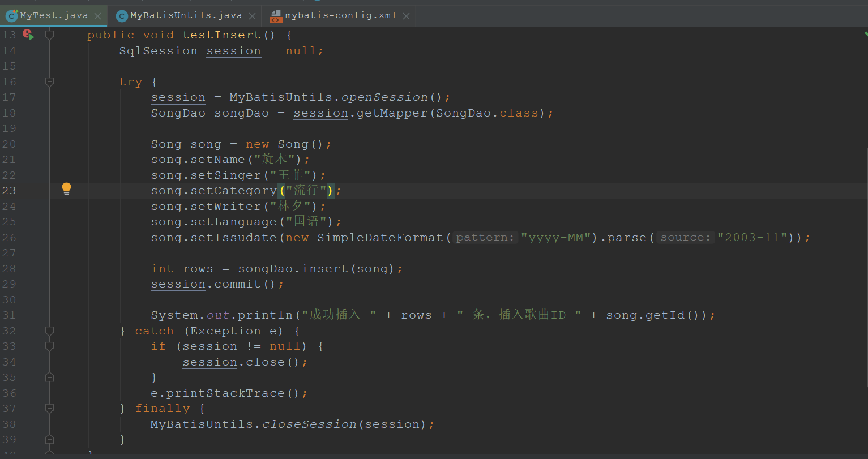The height and width of the screenshot is (459, 868).
Task: Click closeSession call on line 38
Action: pyautogui.click(x=309, y=424)
